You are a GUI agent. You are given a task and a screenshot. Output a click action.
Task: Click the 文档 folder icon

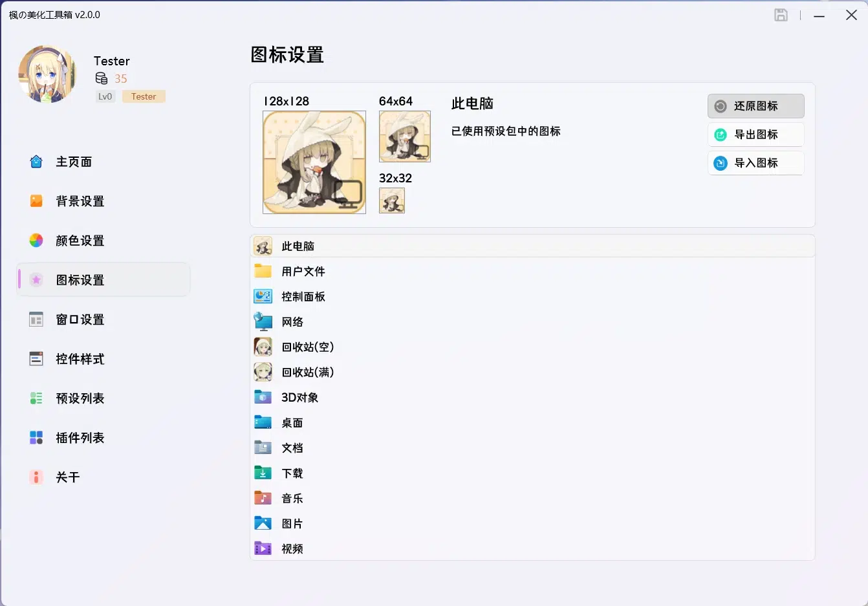[x=263, y=448]
